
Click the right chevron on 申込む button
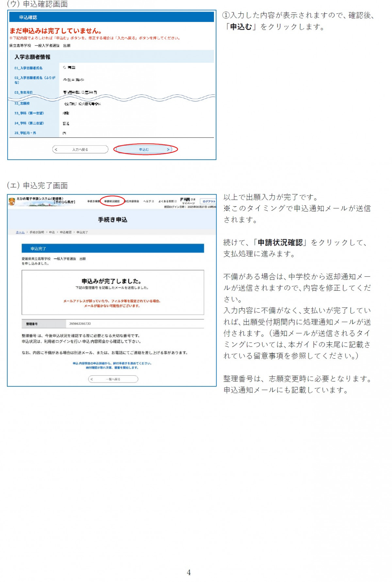168,149
